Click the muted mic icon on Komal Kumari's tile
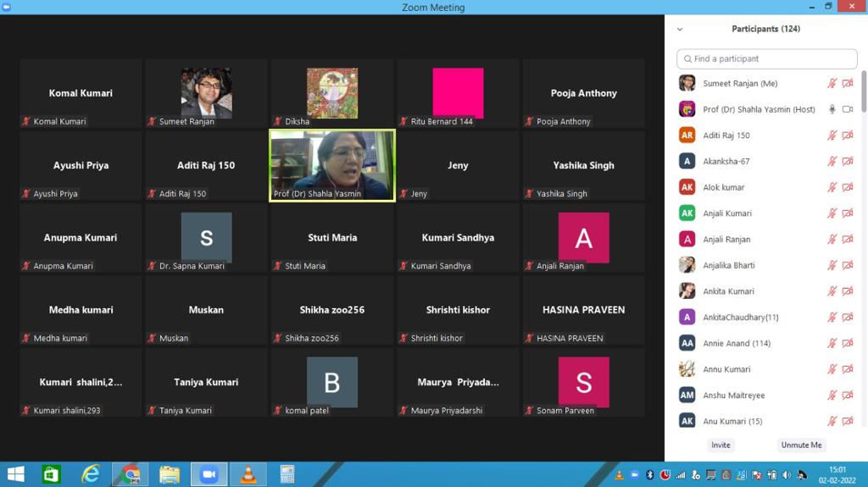Image resolution: width=868 pixels, height=487 pixels. tap(27, 122)
